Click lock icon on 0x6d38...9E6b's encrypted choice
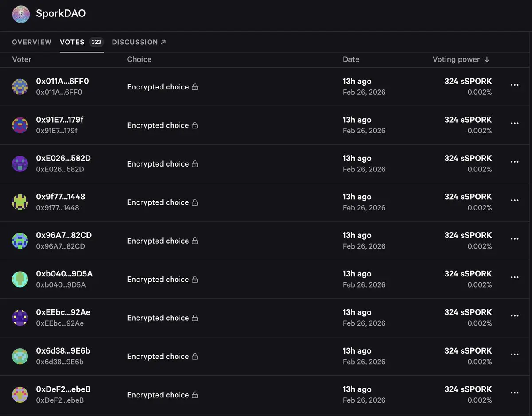The width and height of the screenshot is (532, 416). pyautogui.click(x=195, y=356)
